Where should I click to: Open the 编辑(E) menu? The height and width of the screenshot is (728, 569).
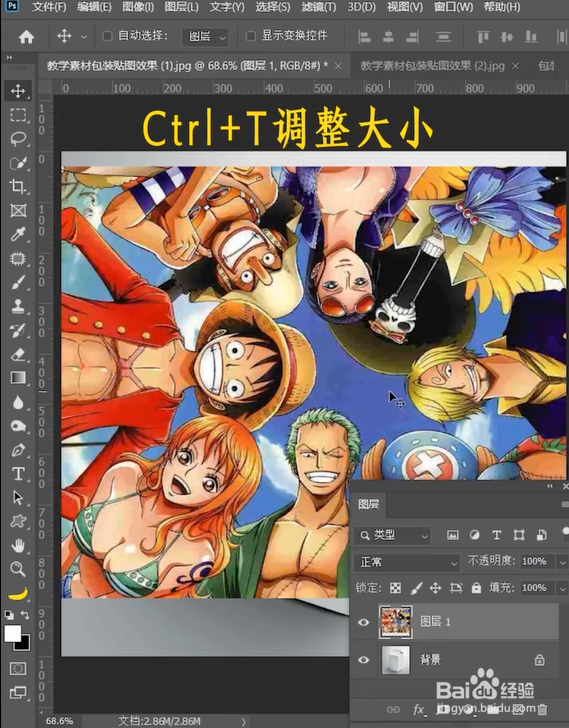94,7
